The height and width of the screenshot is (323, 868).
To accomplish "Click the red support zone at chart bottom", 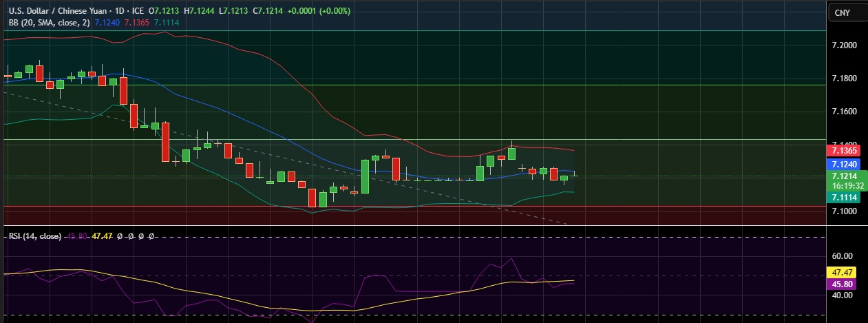I will coord(413,215).
